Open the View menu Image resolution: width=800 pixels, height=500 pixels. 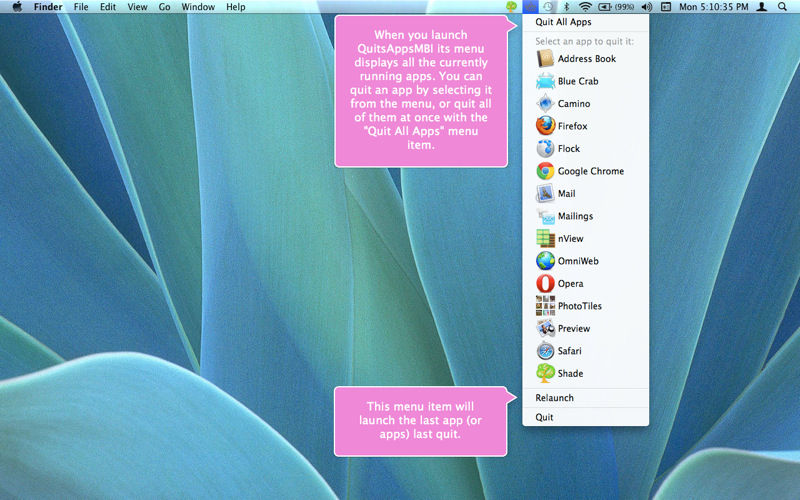(x=137, y=7)
